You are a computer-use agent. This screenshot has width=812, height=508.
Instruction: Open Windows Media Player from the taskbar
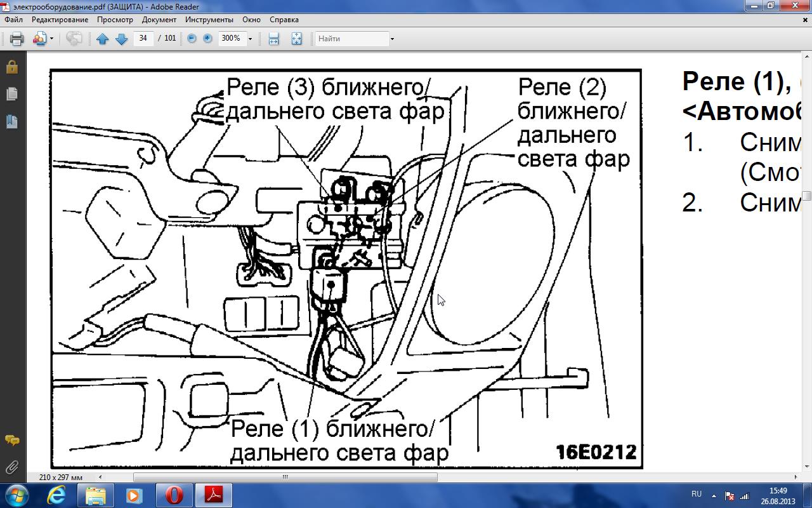click(x=134, y=495)
